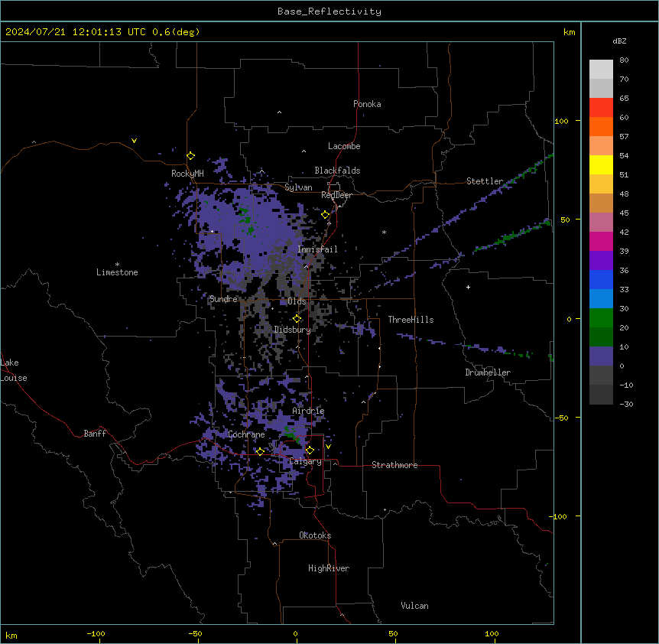Select the Stettler label

[x=485, y=181]
